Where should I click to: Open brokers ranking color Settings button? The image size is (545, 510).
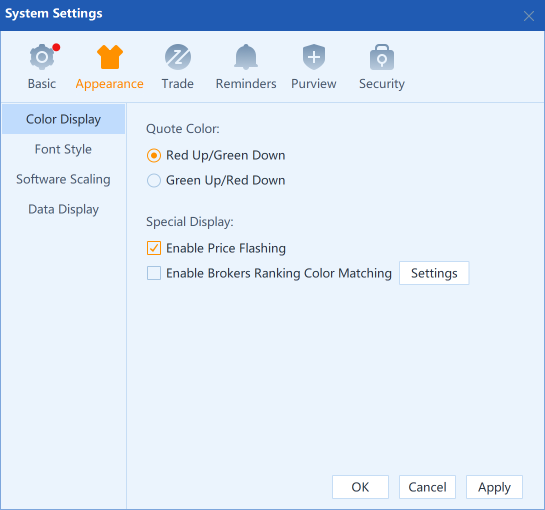[434, 273]
